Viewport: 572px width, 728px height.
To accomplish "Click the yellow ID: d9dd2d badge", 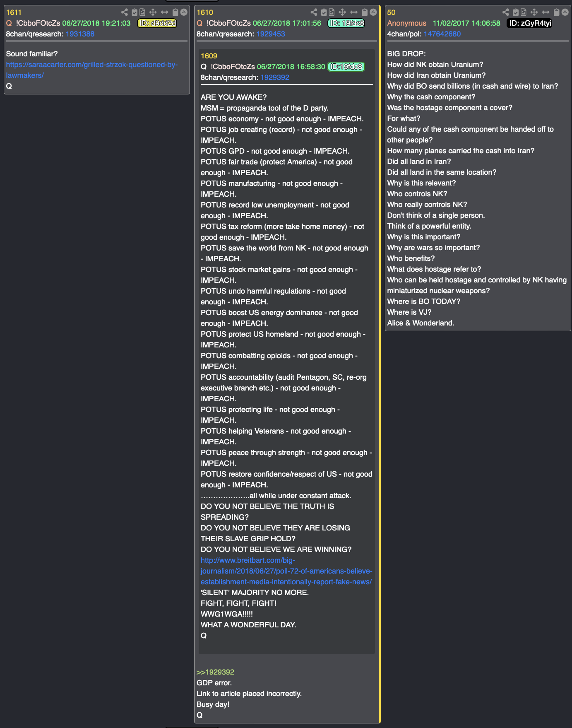I will coord(157,23).
